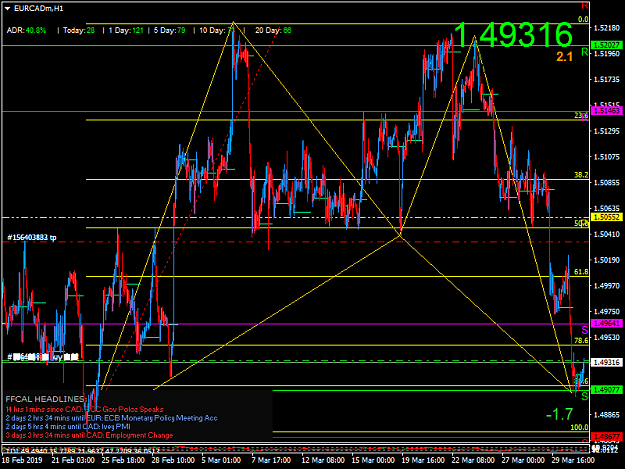Click the Today: 28 range value
This screenshot has height=469, width=625.
click(79, 30)
